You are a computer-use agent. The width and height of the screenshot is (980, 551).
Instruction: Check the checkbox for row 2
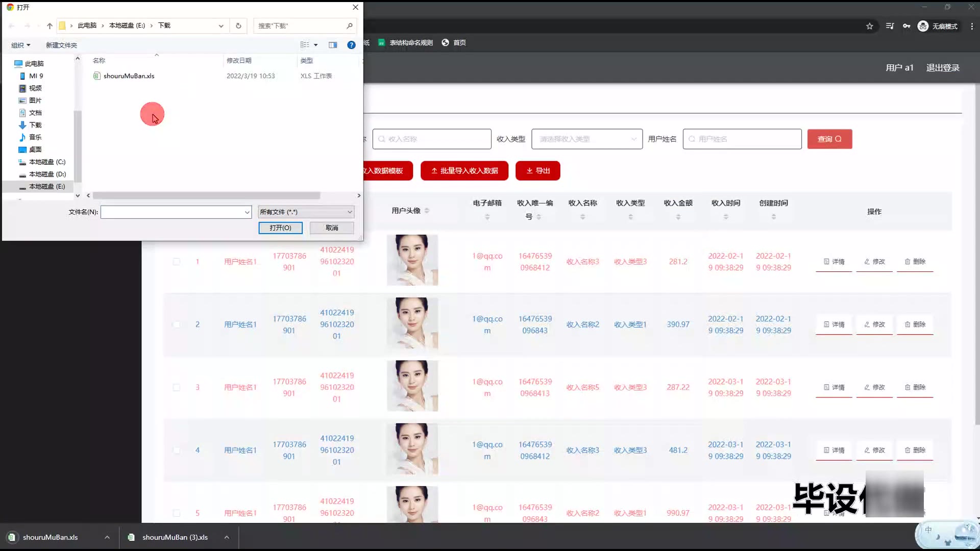pyautogui.click(x=177, y=324)
